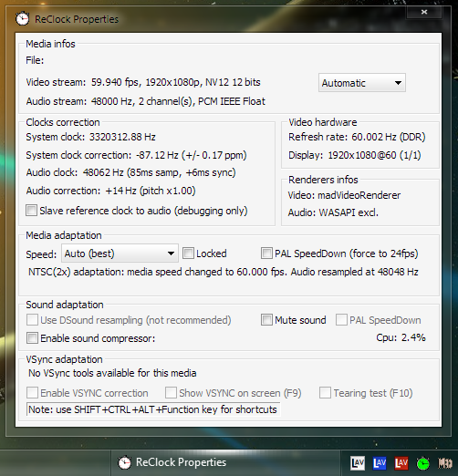Select the System clock 3320312.88 Hz value
The width and height of the screenshot is (458, 476).
(122, 137)
